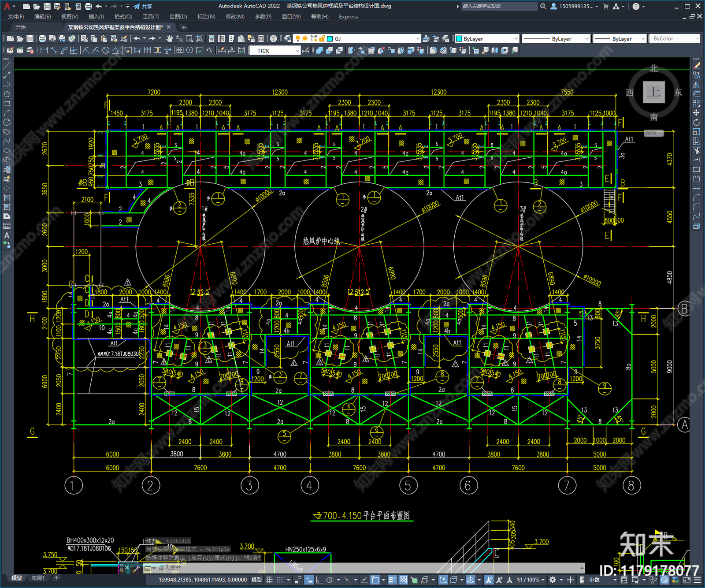
Task: Toggle polar tracking in status bar
Action: (x=330, y=580)
